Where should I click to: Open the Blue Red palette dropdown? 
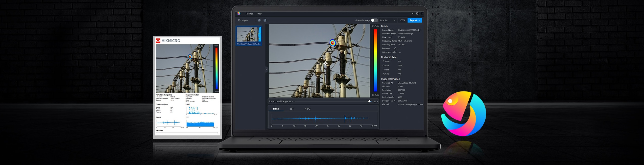point(388,20)
